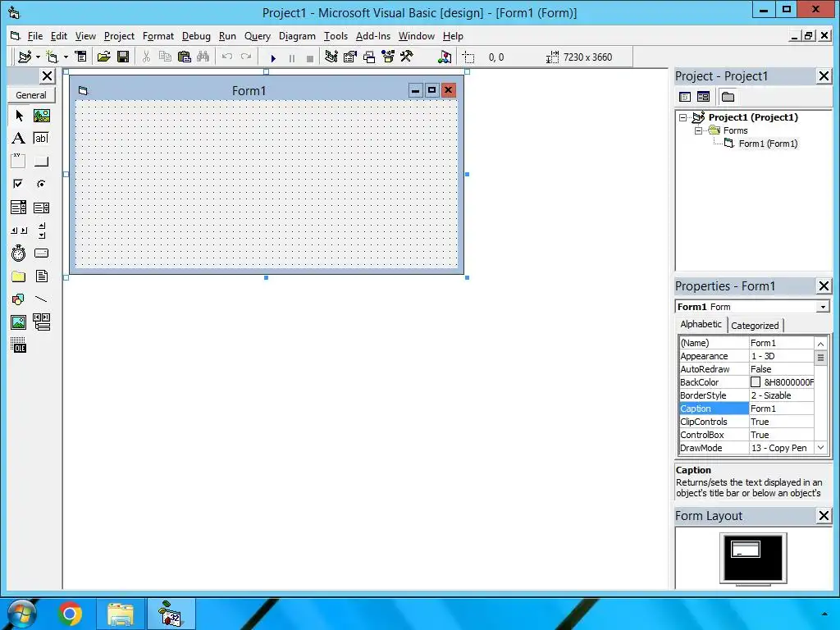Select the VScrollBar control tool
The image size is (840, 630).
[41, 231]
